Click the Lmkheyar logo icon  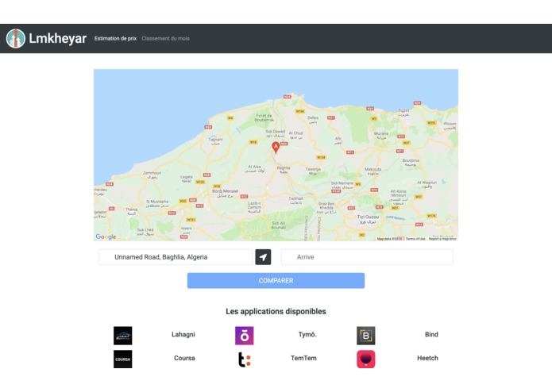(16, 38)
